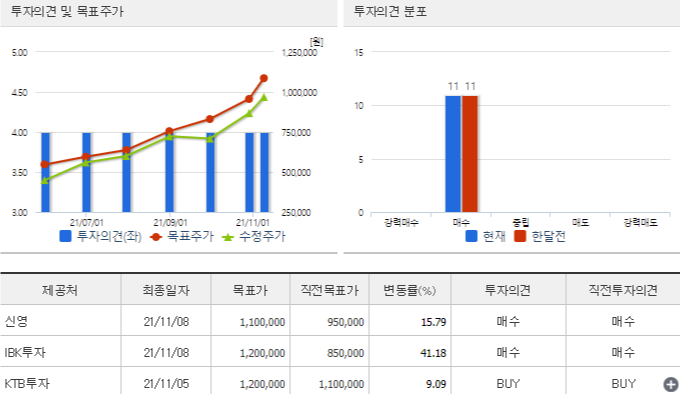This screenshot has height=394, width=680.
Task: Click 21/09/01 date axis label
Action: 170,223
